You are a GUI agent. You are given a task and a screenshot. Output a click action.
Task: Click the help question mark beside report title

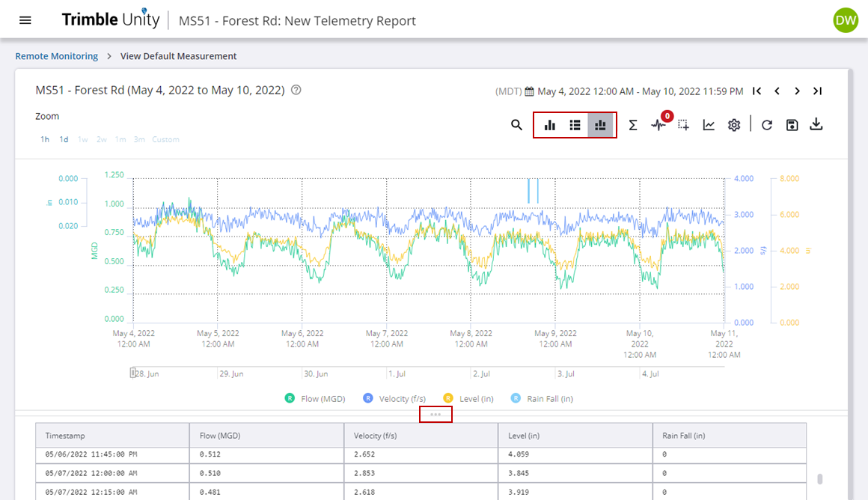[x=296, y=90]
